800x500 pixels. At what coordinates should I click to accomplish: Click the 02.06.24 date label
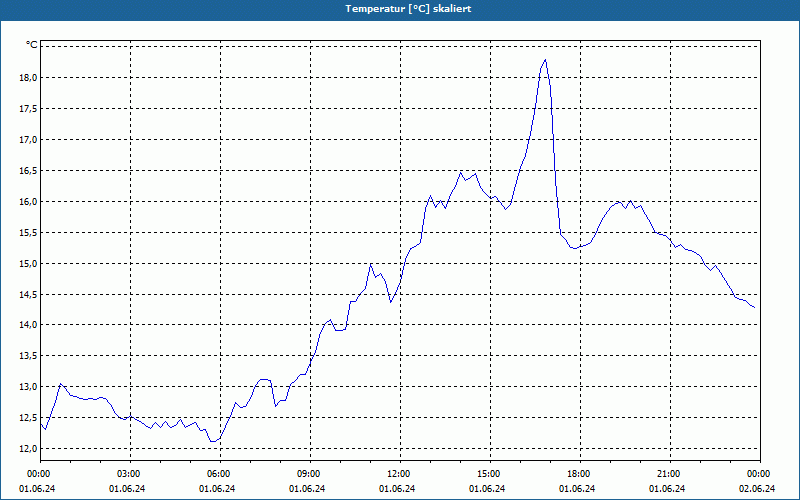pos(757,489)
